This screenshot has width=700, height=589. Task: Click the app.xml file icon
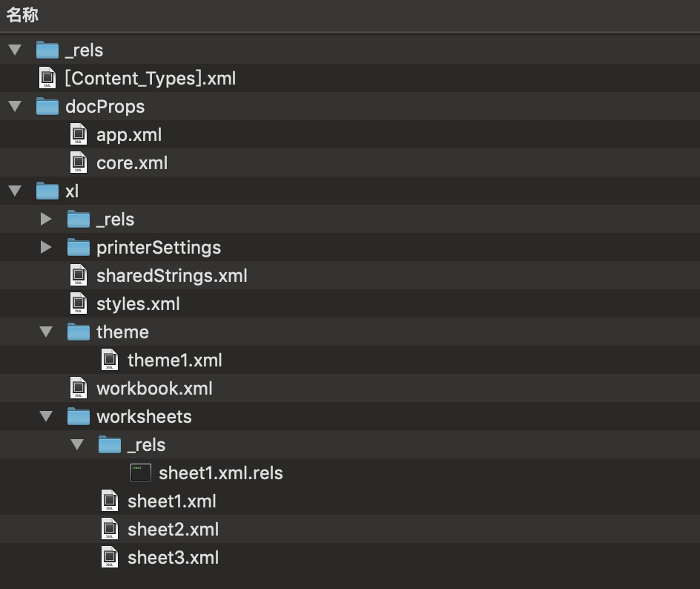79,134
